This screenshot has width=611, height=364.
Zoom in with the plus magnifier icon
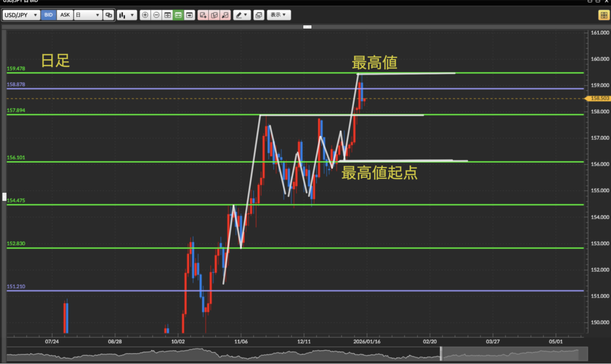(145, 15)
